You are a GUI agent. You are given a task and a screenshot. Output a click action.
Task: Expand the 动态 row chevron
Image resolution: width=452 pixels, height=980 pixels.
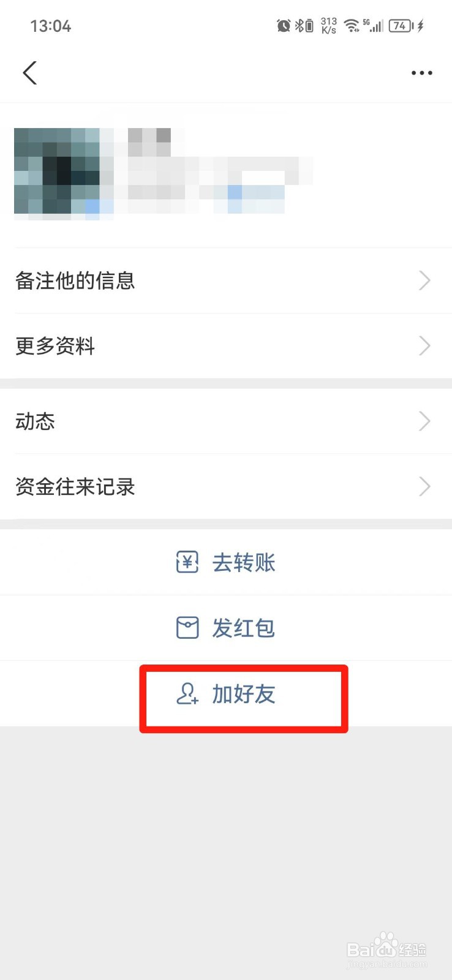[424, 421]
